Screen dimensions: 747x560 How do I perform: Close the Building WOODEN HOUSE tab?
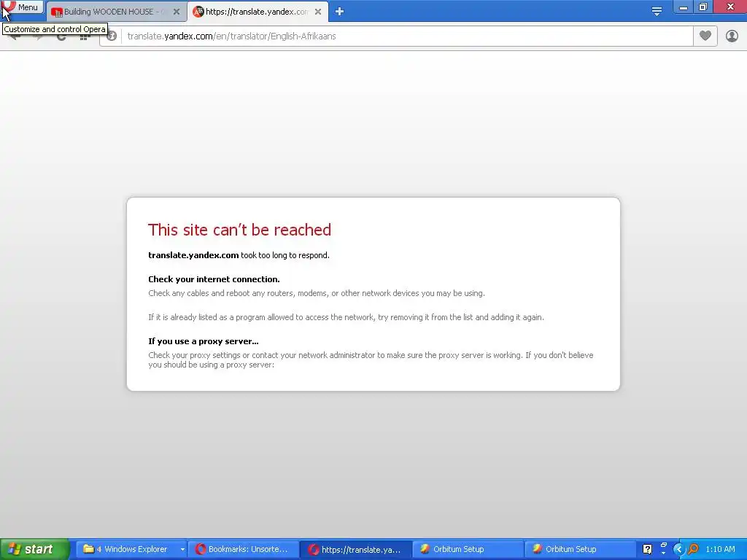177,12
